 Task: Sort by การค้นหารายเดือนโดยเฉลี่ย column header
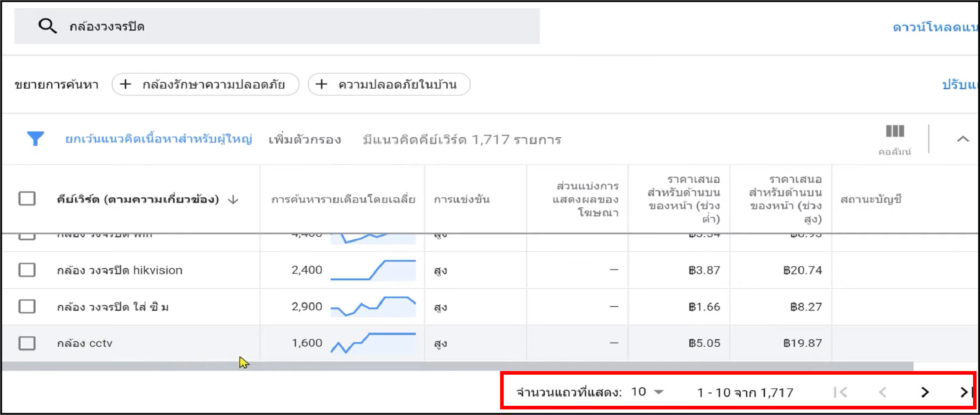pos(343,199)
